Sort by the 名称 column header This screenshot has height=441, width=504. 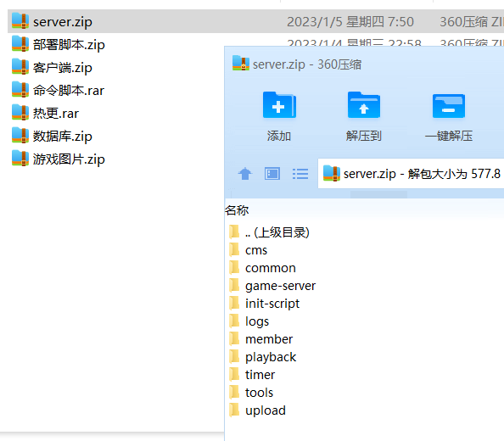click(x=237, y=210)
